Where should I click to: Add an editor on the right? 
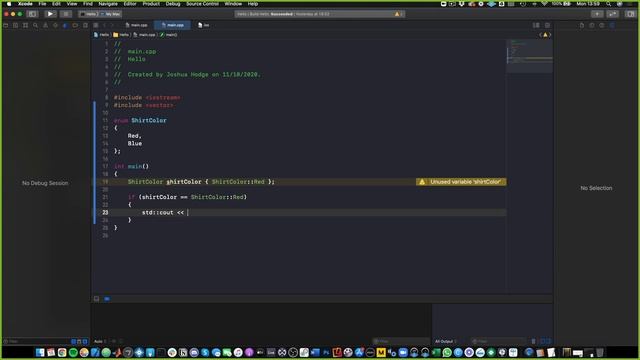coord(547,25)
